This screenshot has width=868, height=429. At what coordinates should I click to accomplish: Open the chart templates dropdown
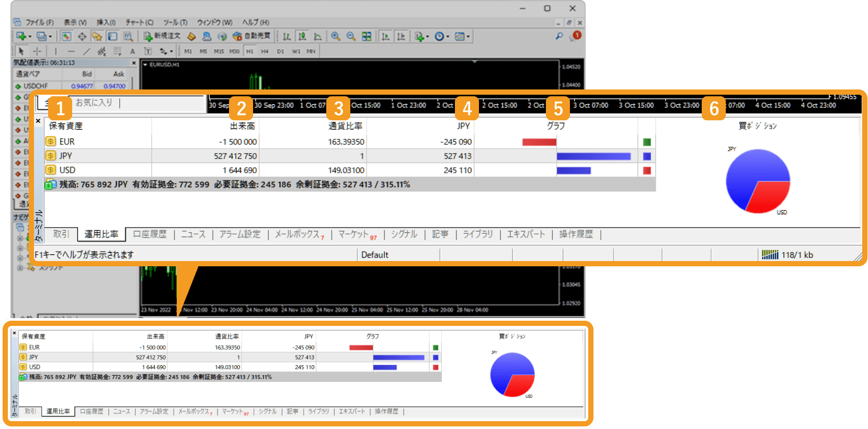468,37
